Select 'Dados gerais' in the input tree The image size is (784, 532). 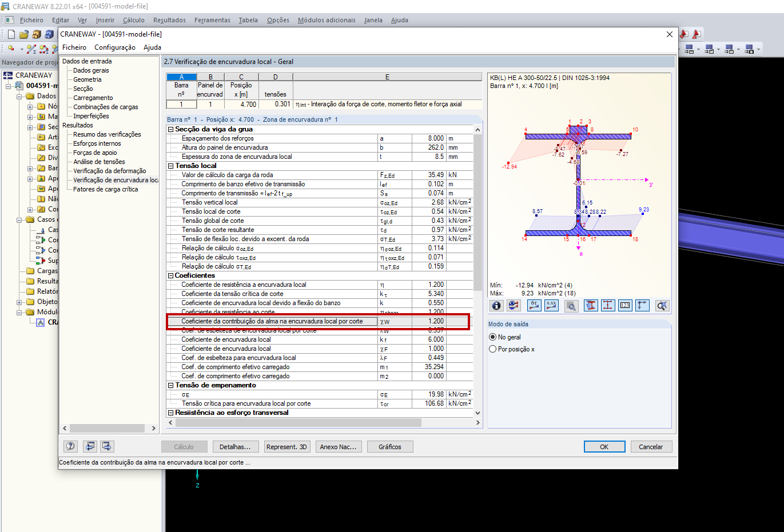point(91,70)
